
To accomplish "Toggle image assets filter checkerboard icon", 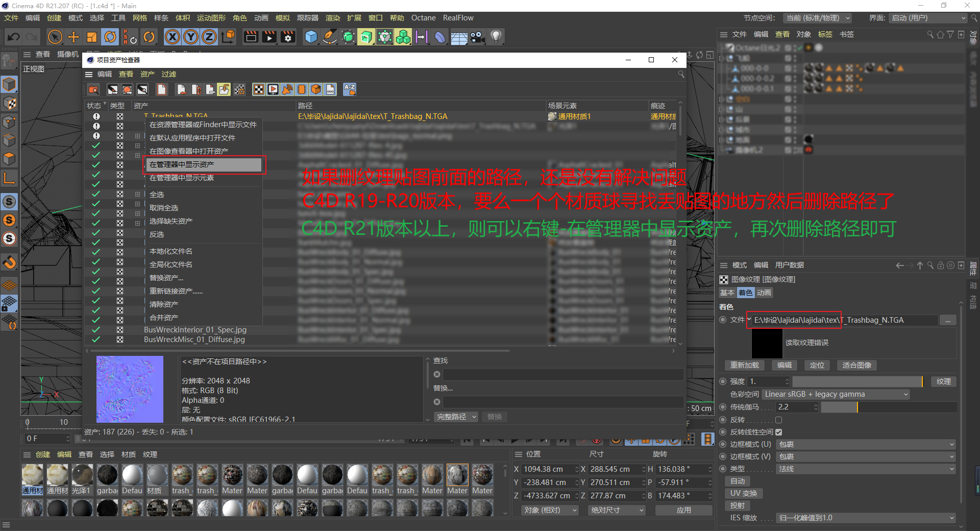I will (x=259, y=90).
